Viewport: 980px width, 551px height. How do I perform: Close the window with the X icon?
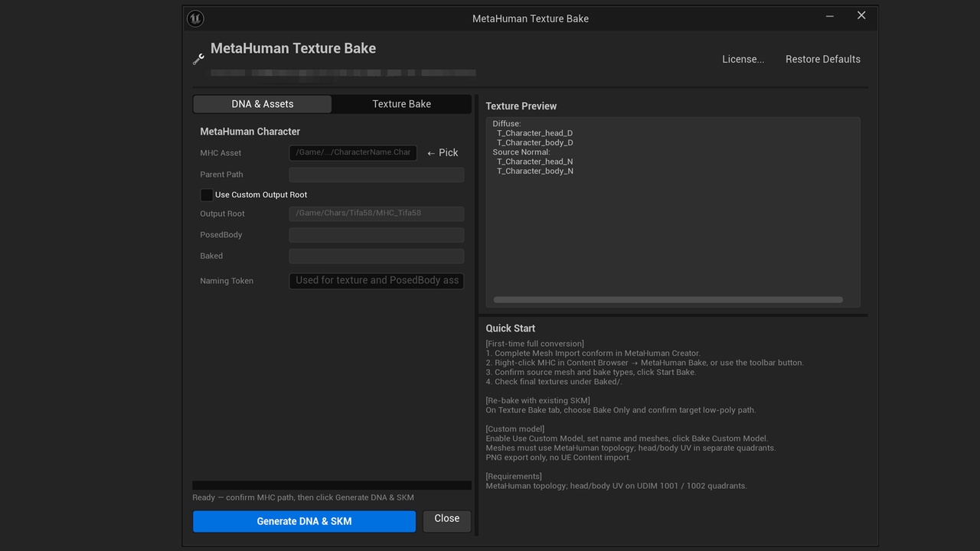pyautogui.click(x=861, y=16)
